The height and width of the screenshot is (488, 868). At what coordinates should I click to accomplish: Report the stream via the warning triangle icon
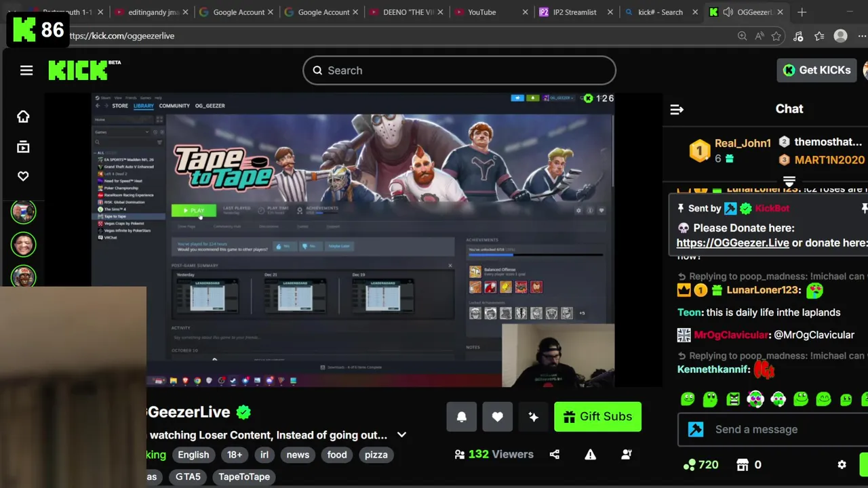click(x=591, y=454)
